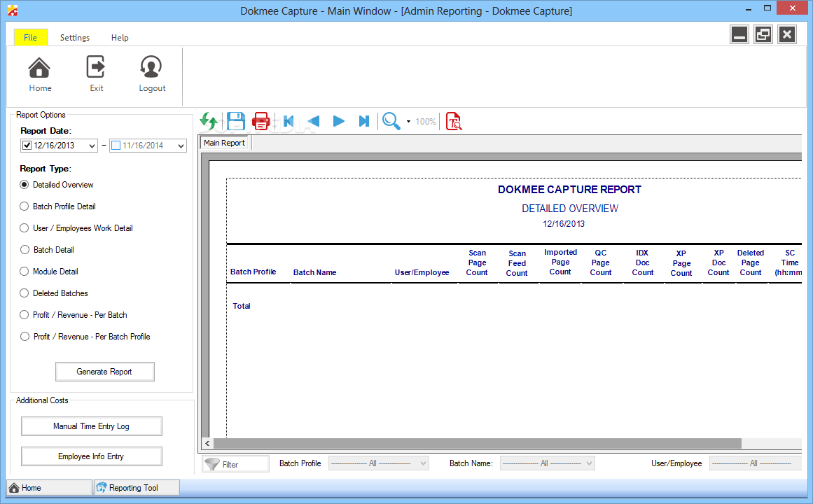Click the Filter funnel button
Image resolution: width=813 pixels, height=504 pixels.
pos(235,463)
